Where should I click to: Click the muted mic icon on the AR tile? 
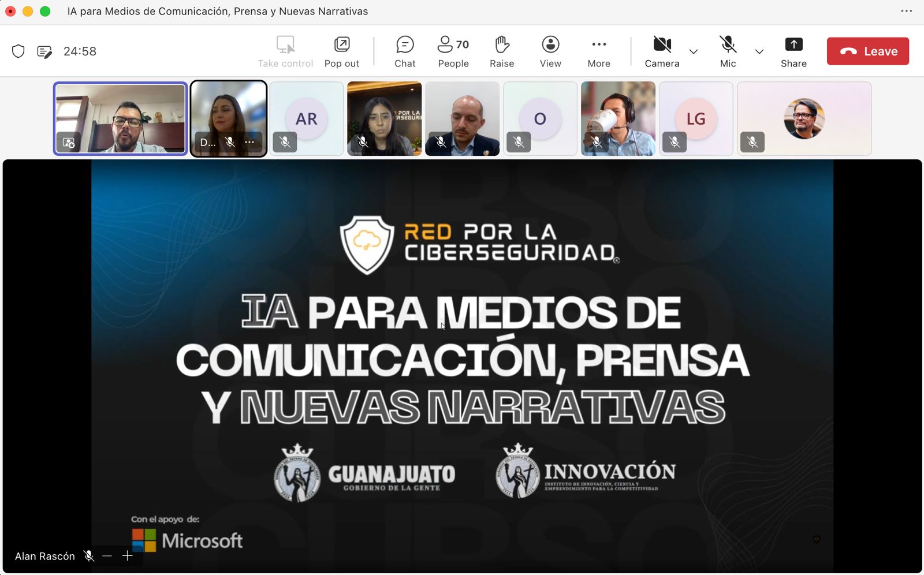click(285, 142)
